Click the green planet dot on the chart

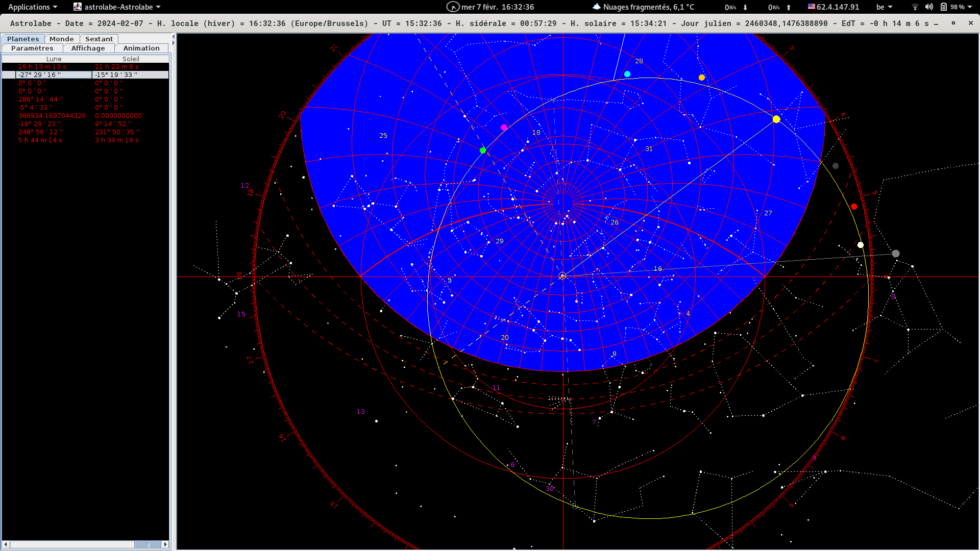[483, 151]
